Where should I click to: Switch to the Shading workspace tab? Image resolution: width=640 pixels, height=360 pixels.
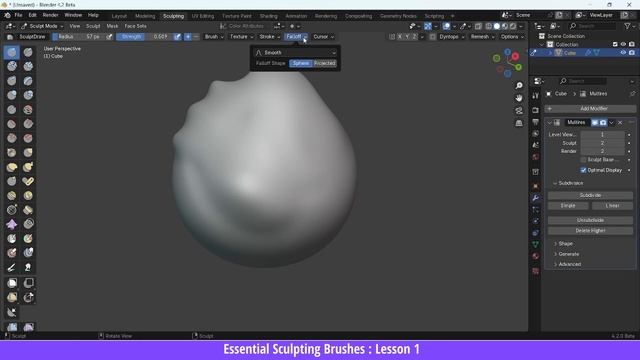pos(268,16)
